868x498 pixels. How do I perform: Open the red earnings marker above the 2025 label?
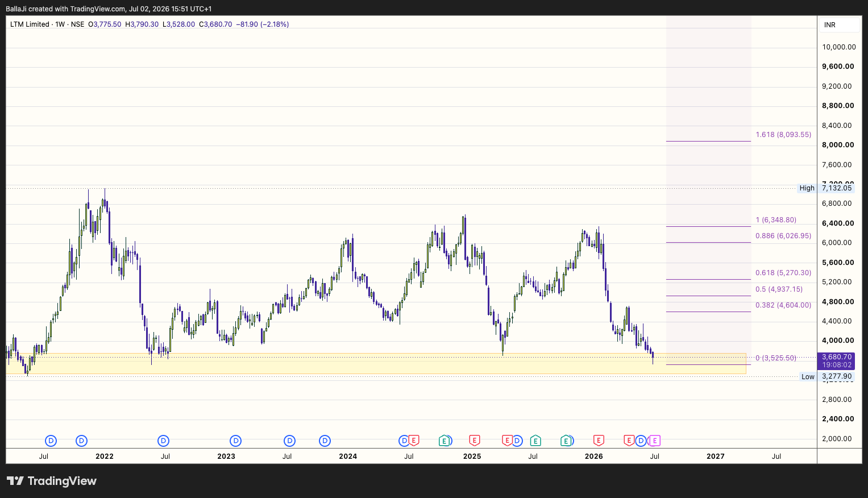point(474,441)
